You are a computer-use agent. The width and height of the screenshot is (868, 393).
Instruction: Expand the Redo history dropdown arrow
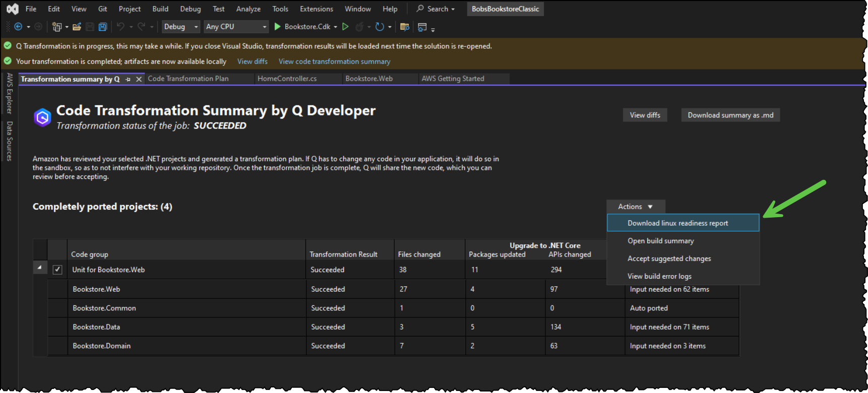(152, 27)
